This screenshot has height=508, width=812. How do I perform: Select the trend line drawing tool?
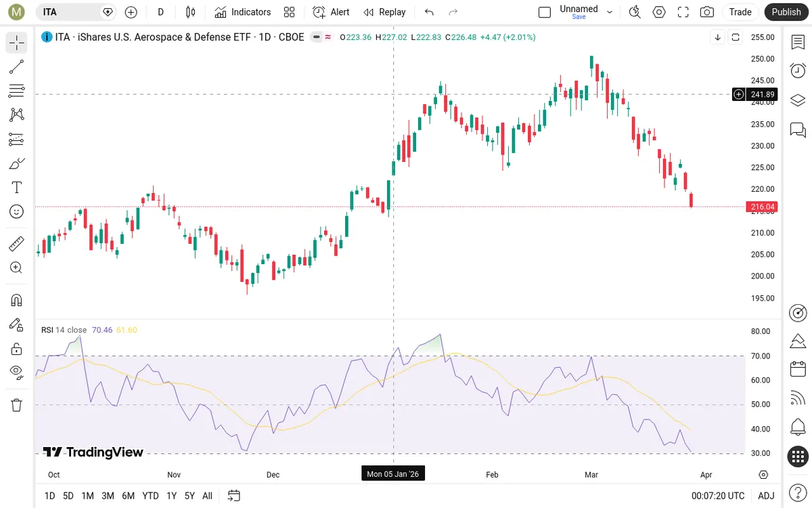(17, 66)
